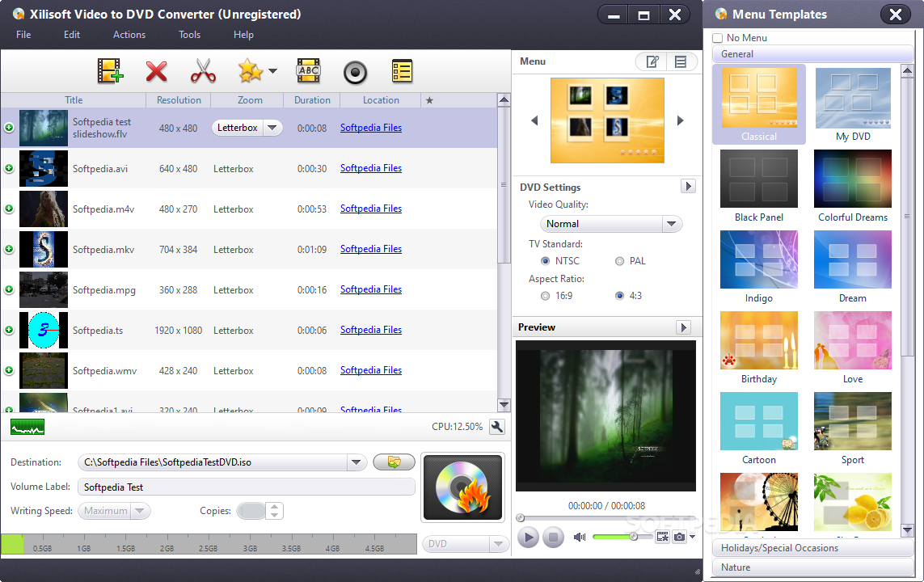Image resolution: width=924 pixels, height=582 pixels.
Task: Open the DVD disc type dropdown
Action: pos(498,544)
